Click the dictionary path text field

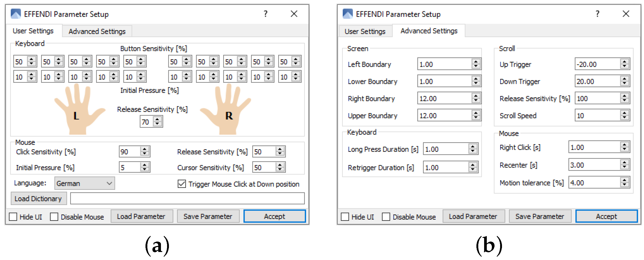click(x=187, y=199)
